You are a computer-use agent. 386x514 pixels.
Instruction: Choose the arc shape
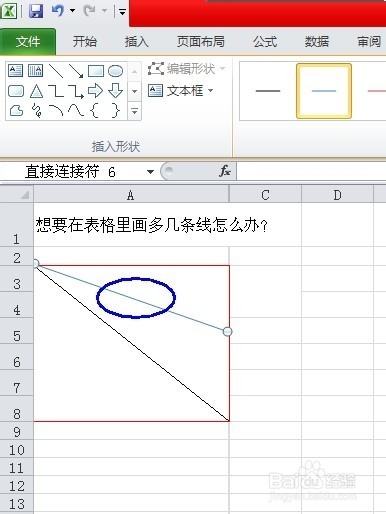click(x=56, y=110)
